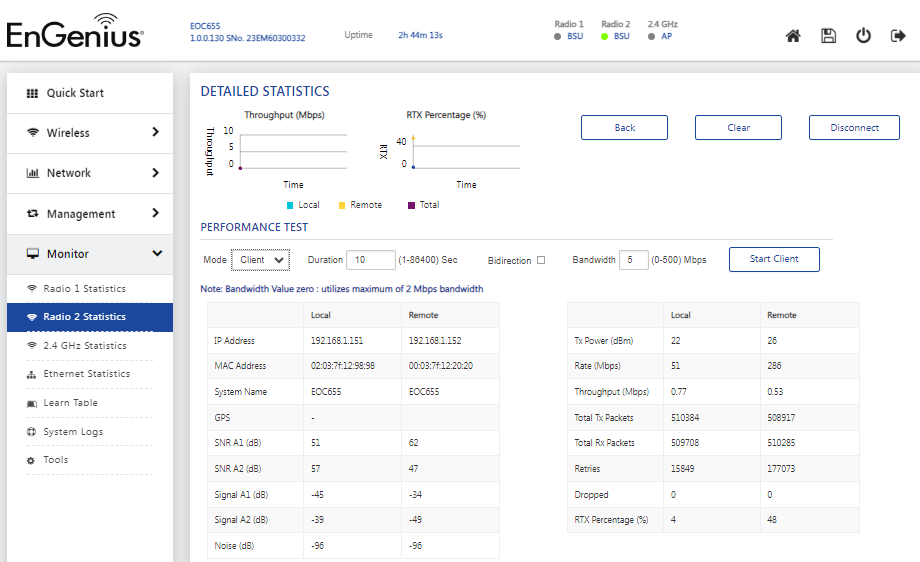Click the Home icon in header
This screenshot has height=562, width=920.
tap(793, 36)
